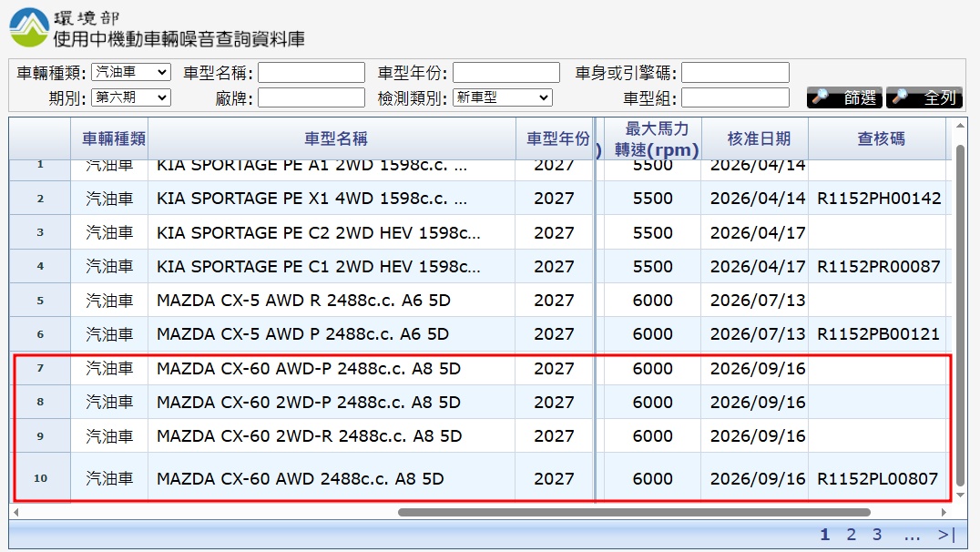This screenshot has height=552, width=980.
Task: Click the horizontal scrollbar thumb
Action: click(634, 513)
